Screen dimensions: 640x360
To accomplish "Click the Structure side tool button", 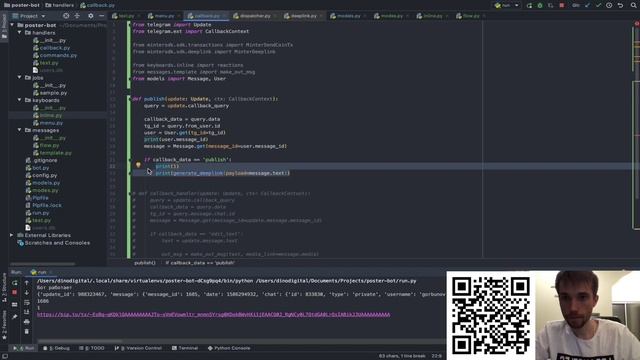I will pos(4,287).
